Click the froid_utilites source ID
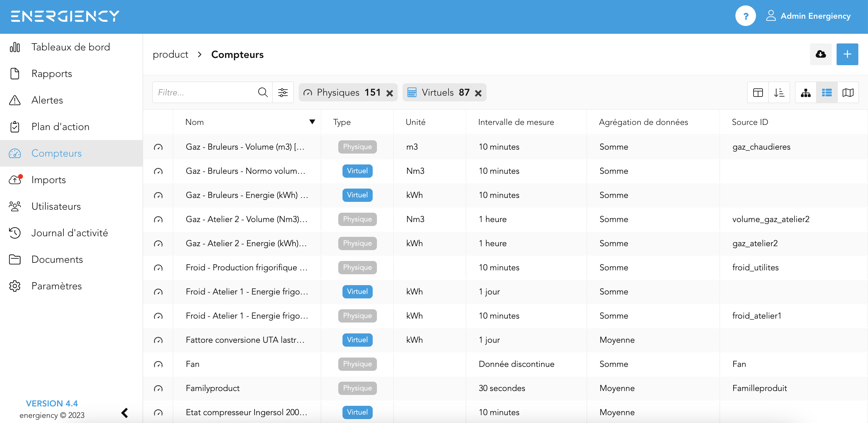868x423 pixels. coord(755,268)
